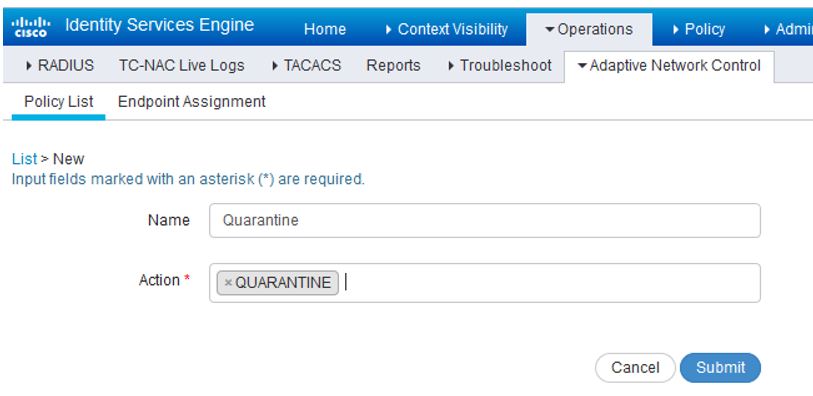
Task: Expand the RADIUS submenu
Action: (x=59, y=65)
